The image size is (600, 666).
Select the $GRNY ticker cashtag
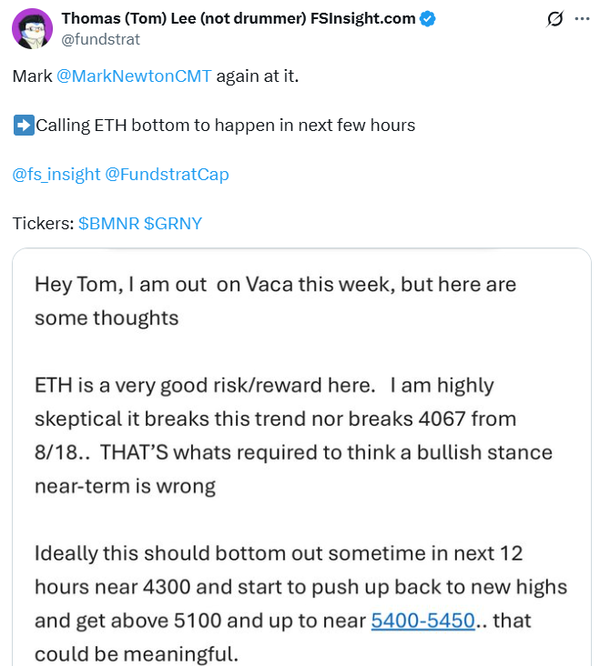pos(173,223)
